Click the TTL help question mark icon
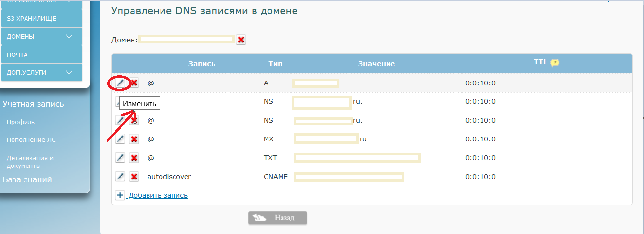 [555, 63]
